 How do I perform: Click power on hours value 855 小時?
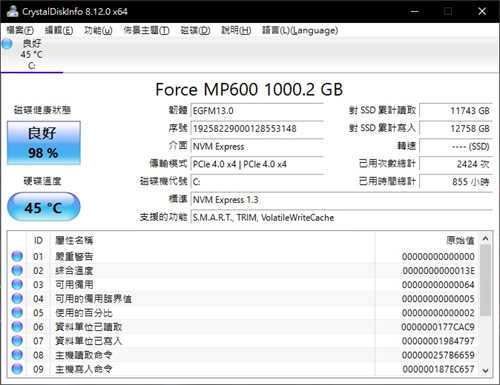[x=456, y=182]
